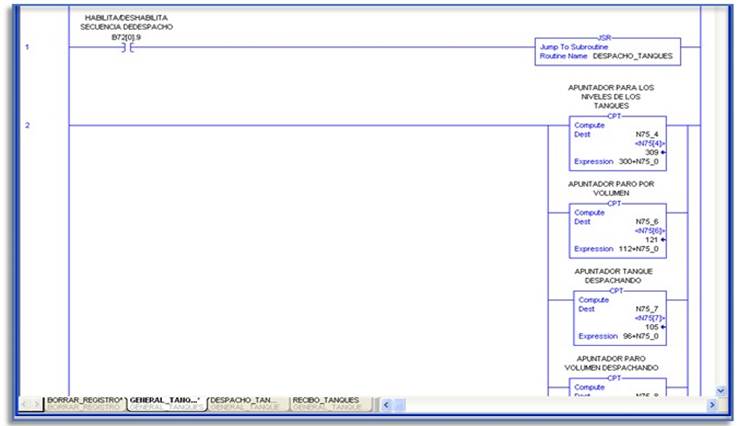Click the expression 112+N75_0

pos(639,249)
